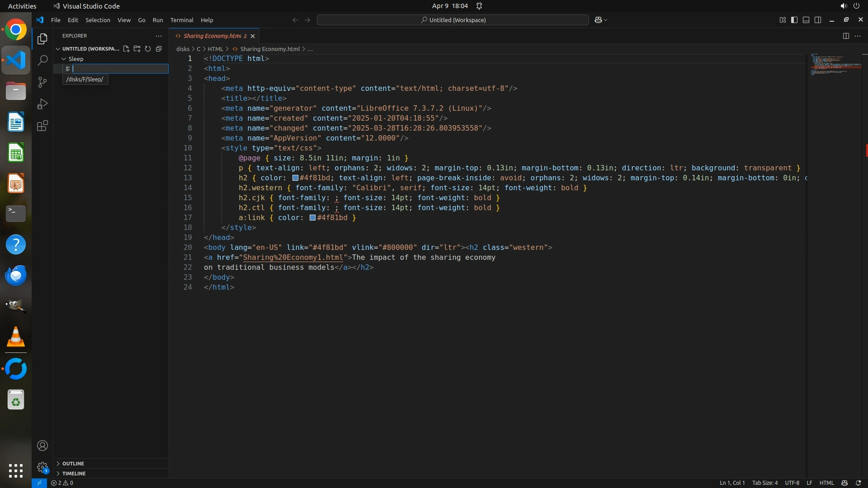Open the Selection menu
Viewport: 868px width, 488px height.
[x=98, y=20]
